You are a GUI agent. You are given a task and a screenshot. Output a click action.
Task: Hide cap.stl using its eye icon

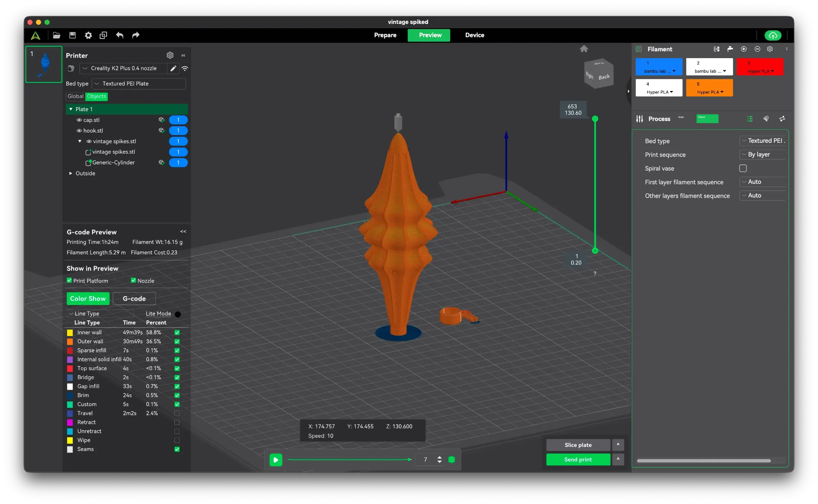pyautogui.click(x=79, y=120)
